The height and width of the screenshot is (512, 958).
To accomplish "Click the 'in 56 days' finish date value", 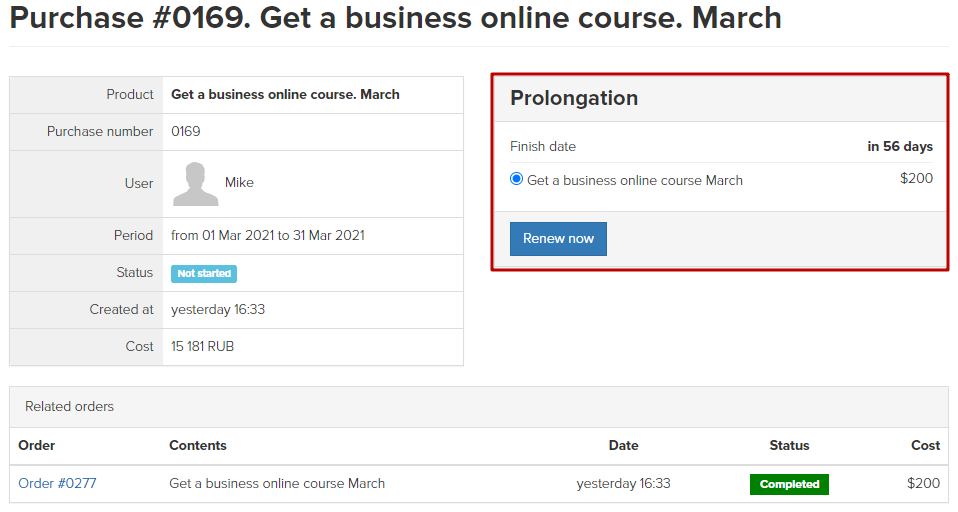I will [899, 147].
